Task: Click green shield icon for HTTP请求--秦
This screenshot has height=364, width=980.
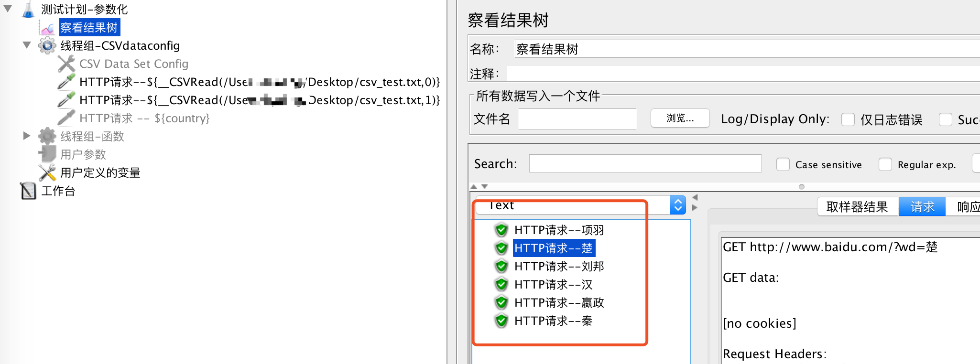Action: (x=501, y=321)
